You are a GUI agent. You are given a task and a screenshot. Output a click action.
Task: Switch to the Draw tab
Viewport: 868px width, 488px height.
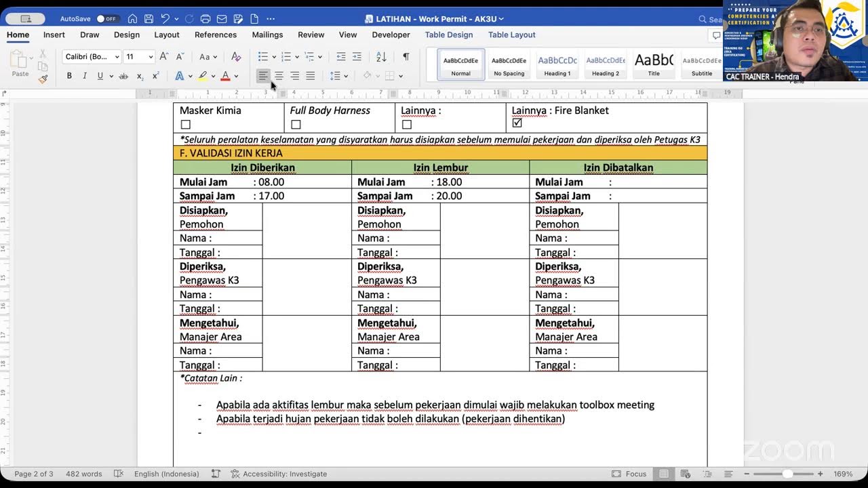(90, 35)
